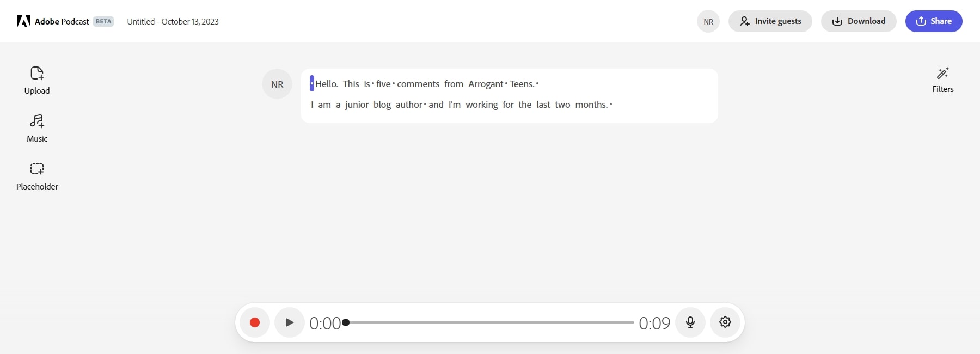Click the Download button
Viewport: 980px width, 354px height.
pos(859,21)
